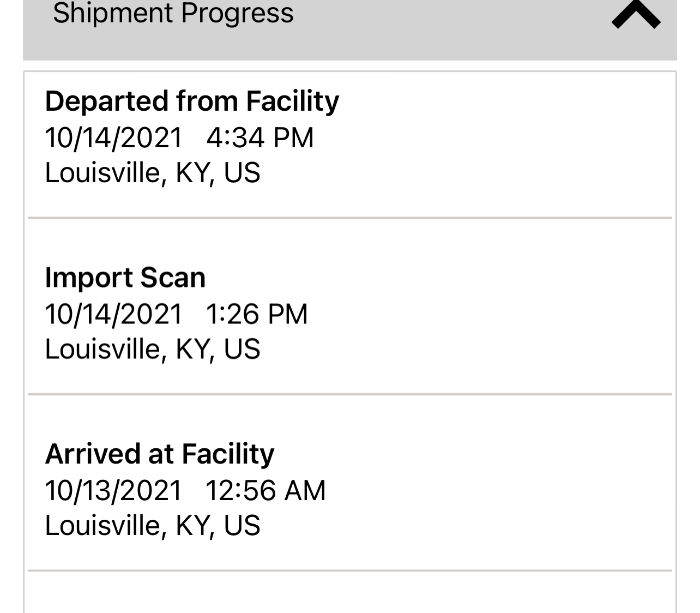700x613 pixels.
Task: Click the partially visible row below Arrived at Facility
Action: [x=350, y=594]
